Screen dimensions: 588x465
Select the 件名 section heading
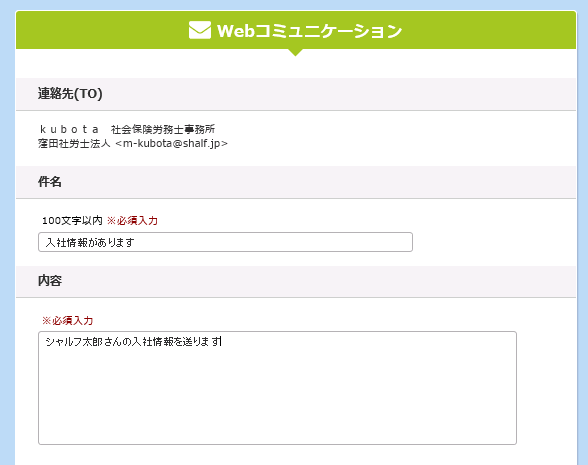[x=50, y=182]
